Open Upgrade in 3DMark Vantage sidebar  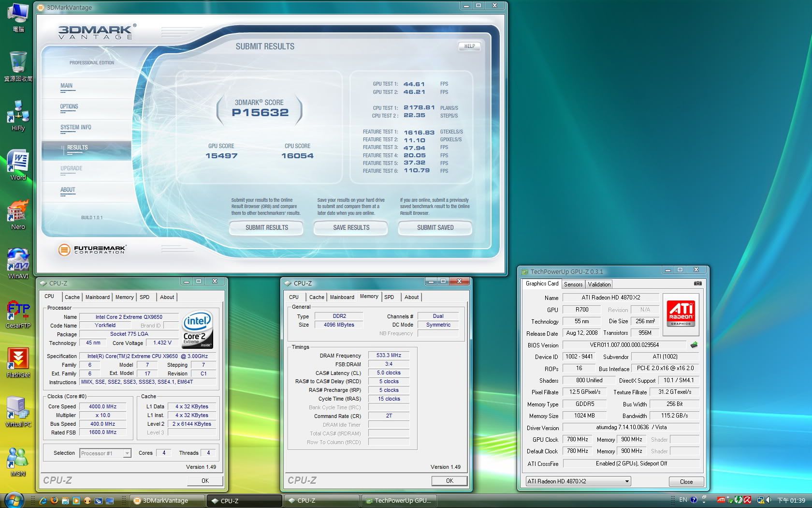pyautogui.click(x=71, y=169)
